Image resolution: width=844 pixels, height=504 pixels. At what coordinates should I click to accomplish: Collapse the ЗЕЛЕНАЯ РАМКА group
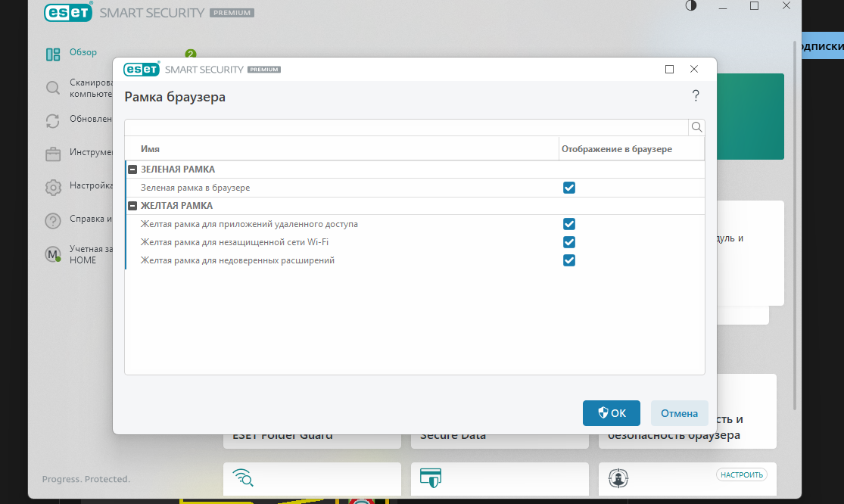pyautogui.click(x=132, y=170)
